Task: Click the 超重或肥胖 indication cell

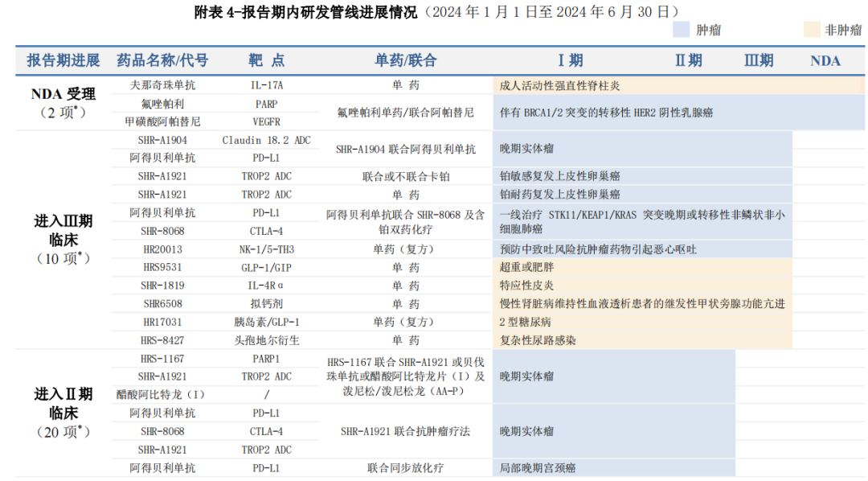Action: (x=527, y=267)
